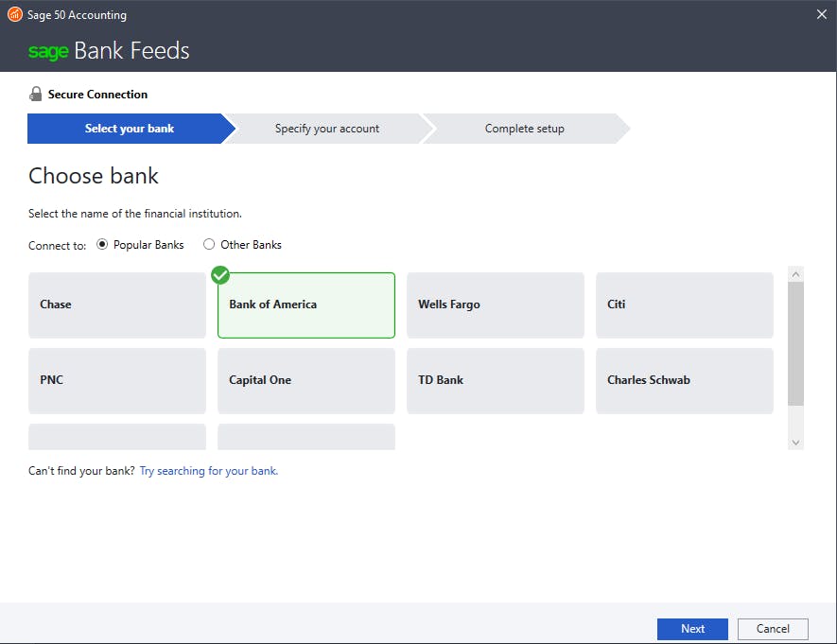Image resolution: width=837 pixels, height=644 pixels.
Task: Click Next to continue setup
Action: click(692, 629)
